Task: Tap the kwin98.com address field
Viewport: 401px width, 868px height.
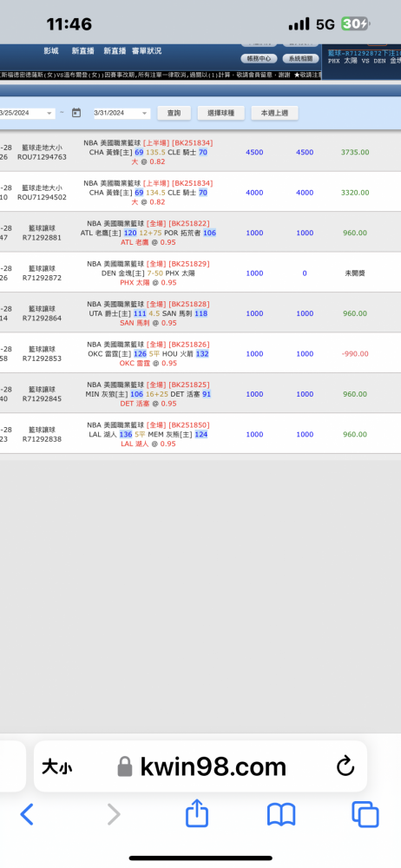Action: [x=200, y=766]
